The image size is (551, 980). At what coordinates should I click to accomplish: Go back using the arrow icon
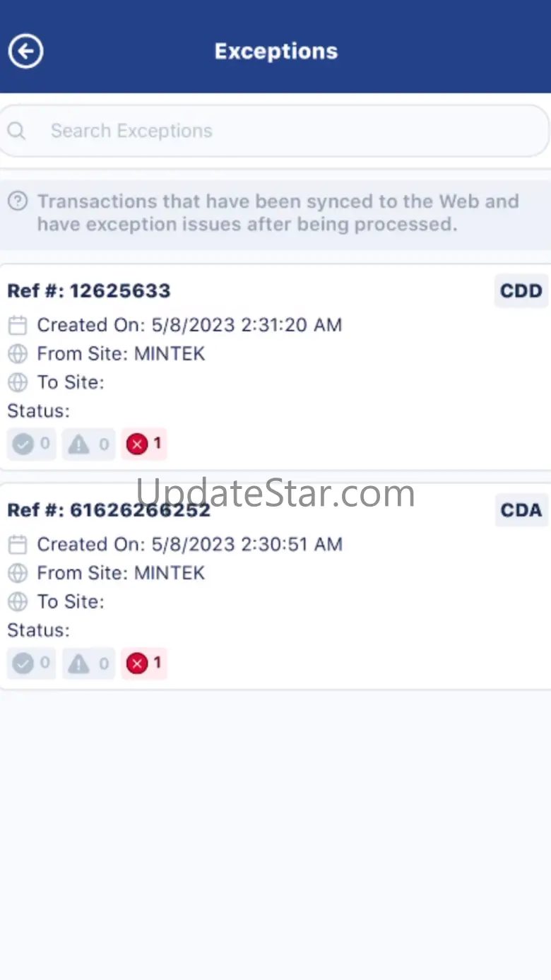pos(25,51)
